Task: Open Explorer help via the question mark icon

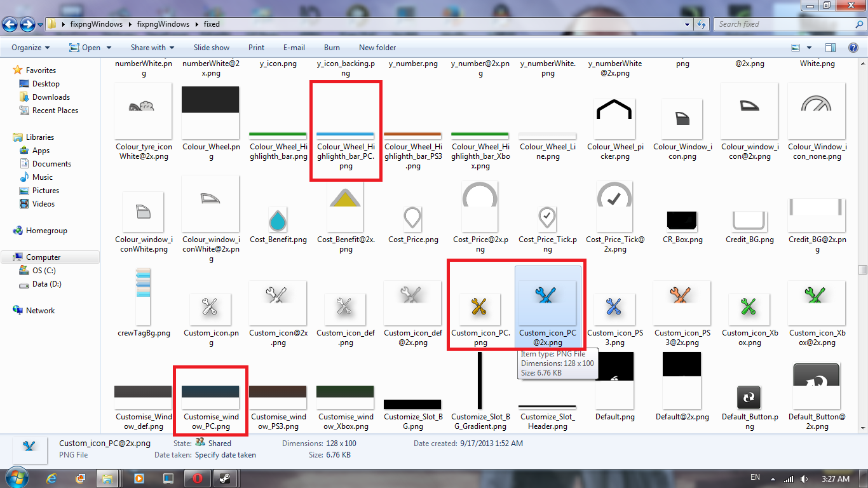Action: pyautogui.click(x=853, y=48)
